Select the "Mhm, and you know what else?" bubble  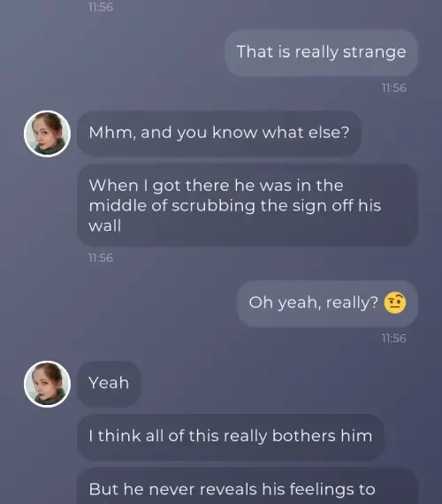[x=219, y=133]
